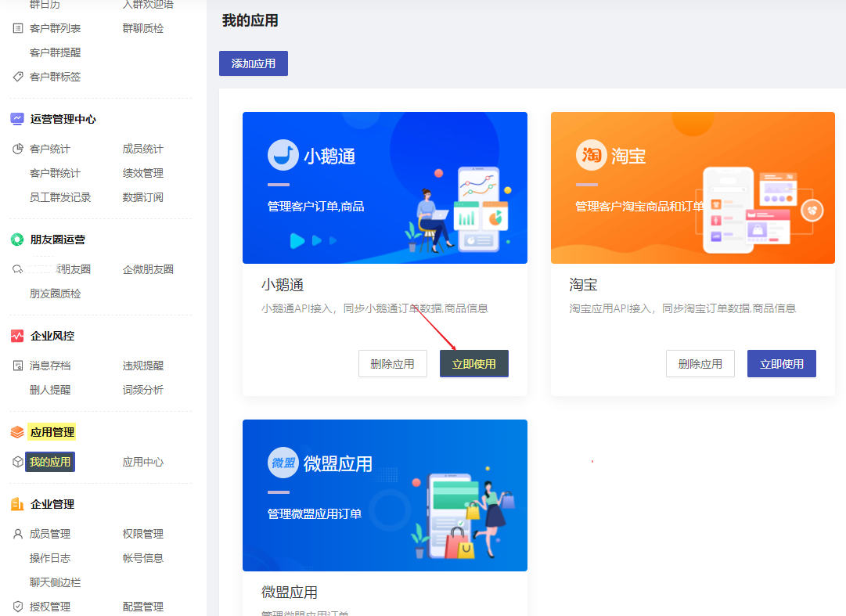Select 我的应用 in sidebar
Screen dimensions: 846x616
49,462
